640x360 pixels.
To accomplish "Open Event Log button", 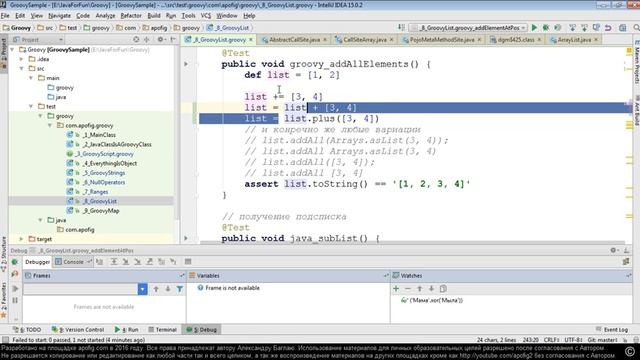I will [x=611, y=329].
